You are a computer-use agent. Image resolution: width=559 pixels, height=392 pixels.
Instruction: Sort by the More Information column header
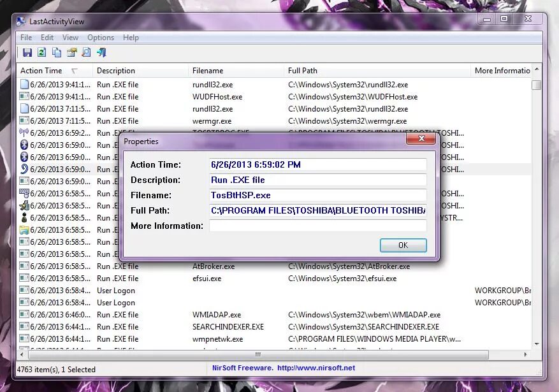(501, 71)
